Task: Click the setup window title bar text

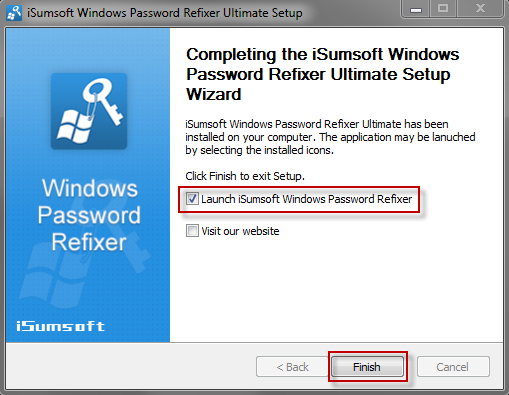Action: (165, 13)
